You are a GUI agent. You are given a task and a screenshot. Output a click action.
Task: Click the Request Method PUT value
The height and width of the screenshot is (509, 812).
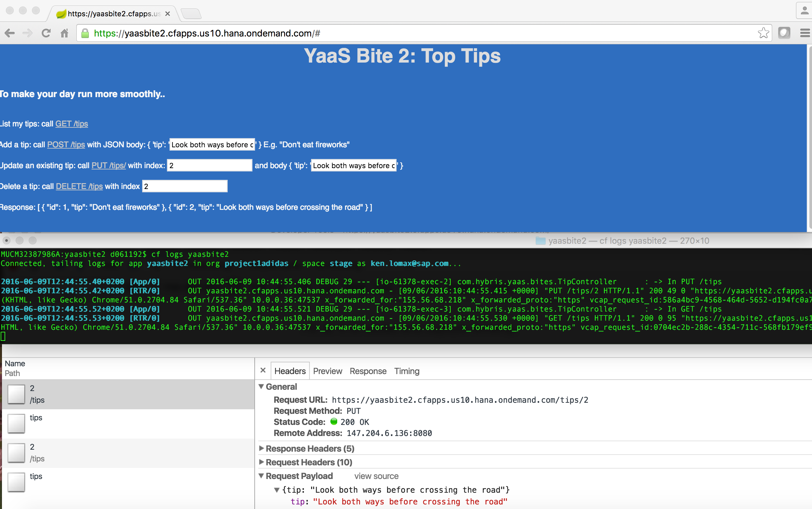coord(353,411)
